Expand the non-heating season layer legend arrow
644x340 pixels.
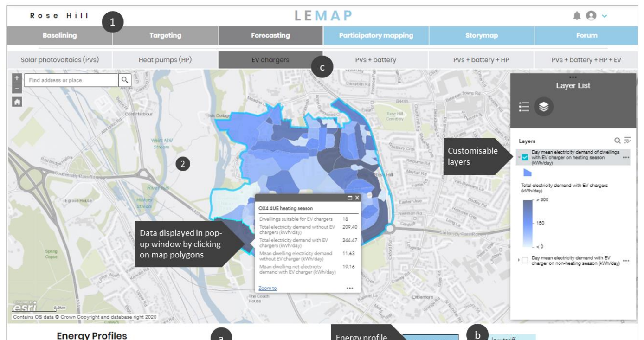(519, 260)
